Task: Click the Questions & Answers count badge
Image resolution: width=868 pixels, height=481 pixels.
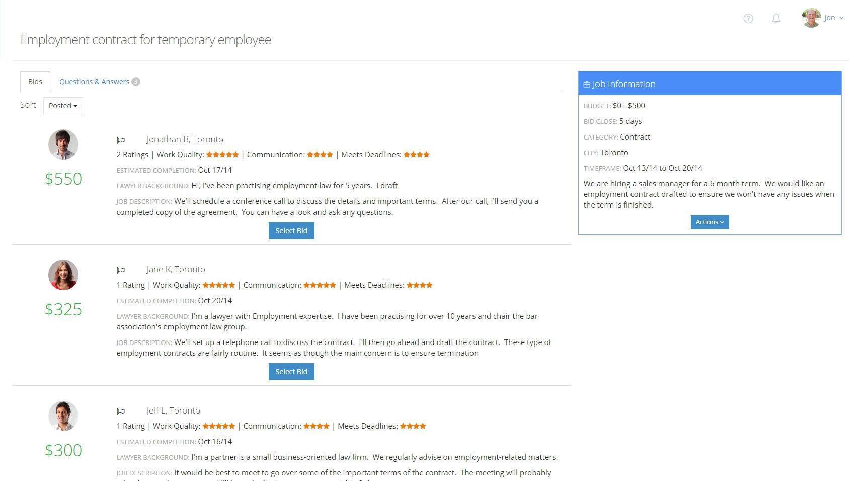Action: [x=136, y=82]
